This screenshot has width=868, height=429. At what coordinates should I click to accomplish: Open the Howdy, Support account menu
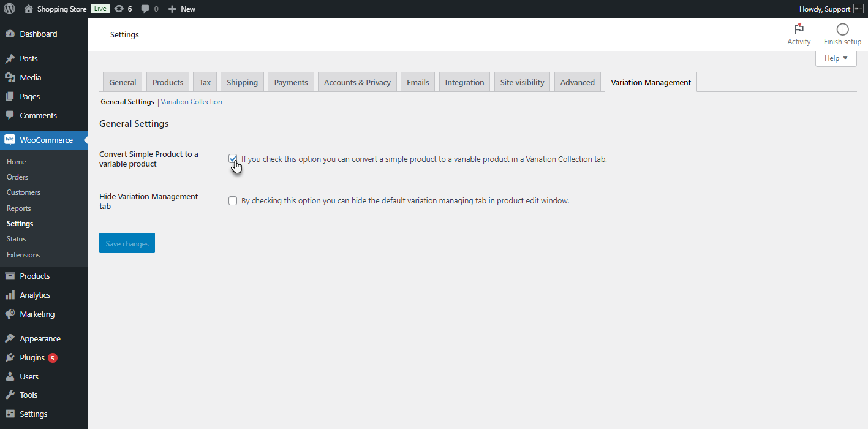click(x=831, y=9)
